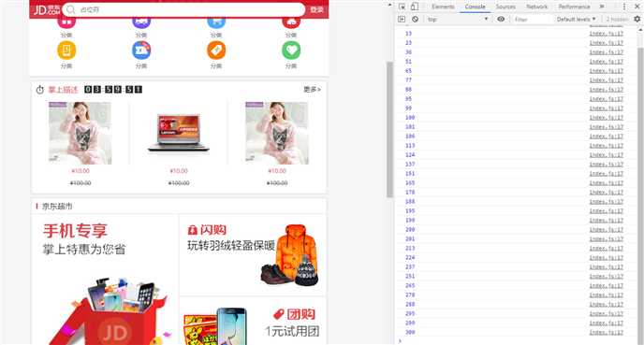Screen dimensions: 644x345
Task: Open the blue ticket 分类 category icon
Action: pyautogui.click(x=141, y=50)
